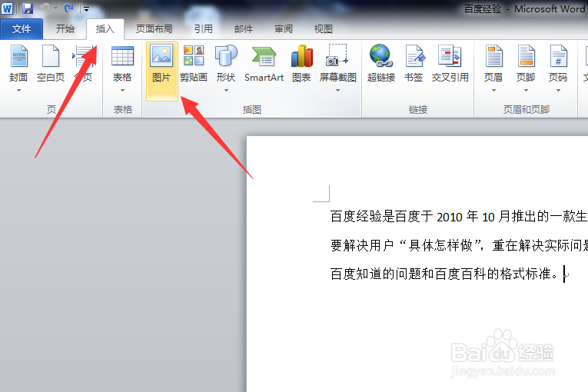Switch to the 页面布局 (Page Layout) tab

(x=154, y=29)
